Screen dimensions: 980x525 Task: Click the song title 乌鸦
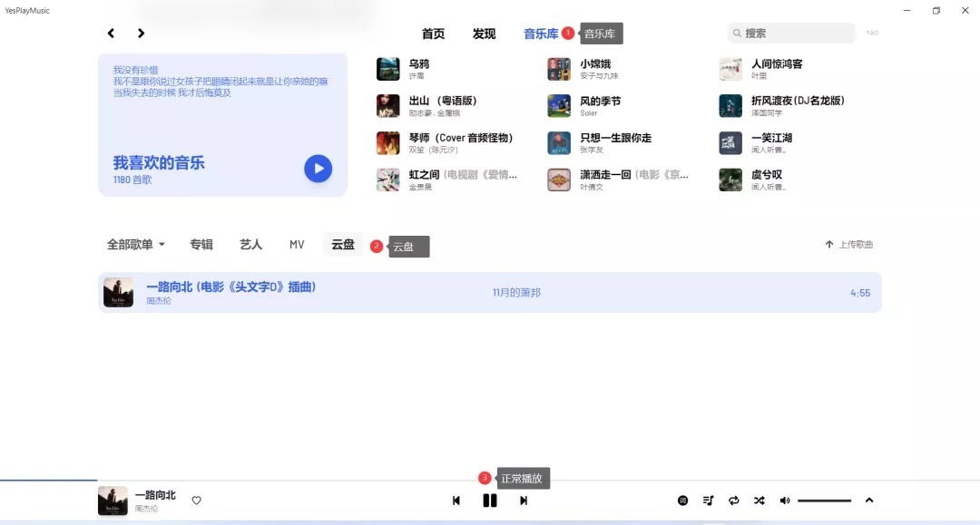tap(418, 63)
